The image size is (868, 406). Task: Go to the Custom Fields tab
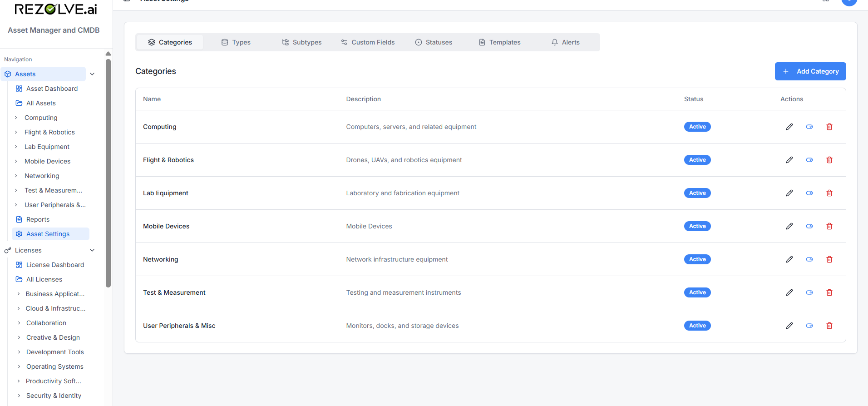pyautogui.click(x=368, y=42)
